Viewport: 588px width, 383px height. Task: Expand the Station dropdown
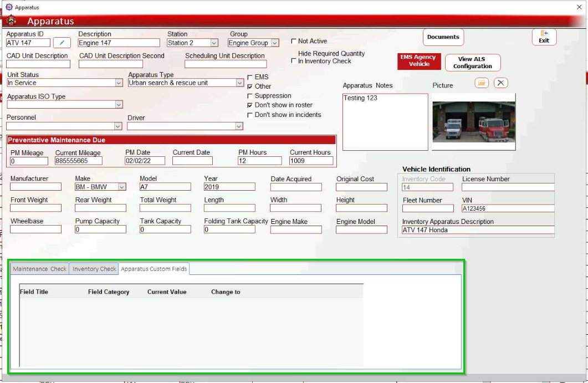click(214, 43)
